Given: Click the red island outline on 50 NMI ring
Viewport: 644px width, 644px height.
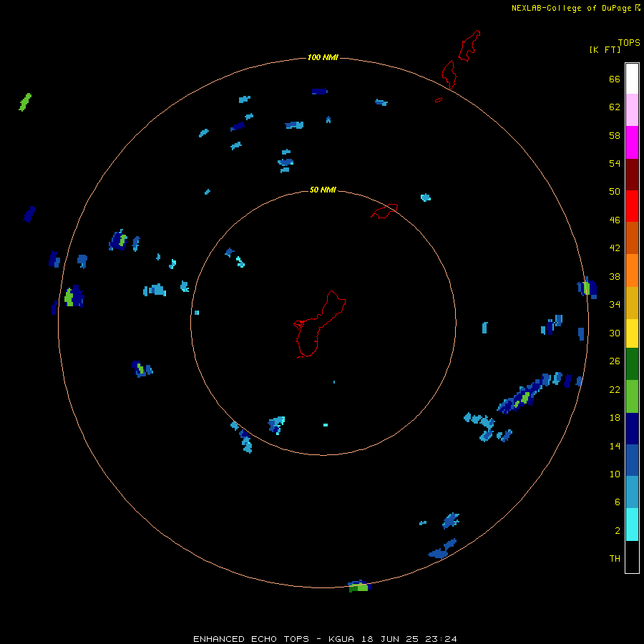Looking at the screenshot, I should point(384,211).
